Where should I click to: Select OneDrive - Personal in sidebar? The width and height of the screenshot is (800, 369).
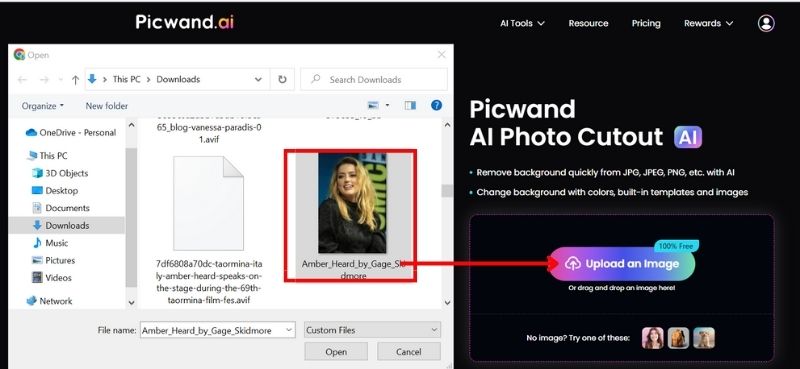71,133
